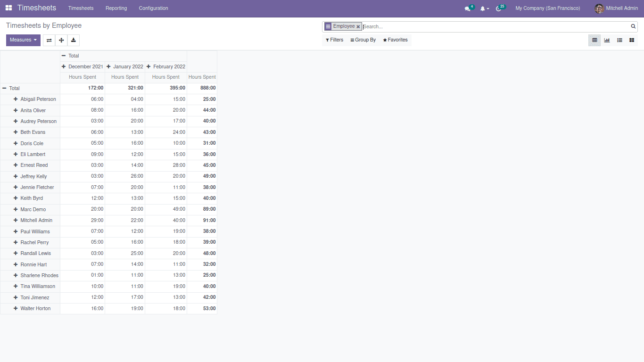This screenshot has width=644, height=362.
Task: Open the Reporting menu
Action: click(x=116, y=8)
